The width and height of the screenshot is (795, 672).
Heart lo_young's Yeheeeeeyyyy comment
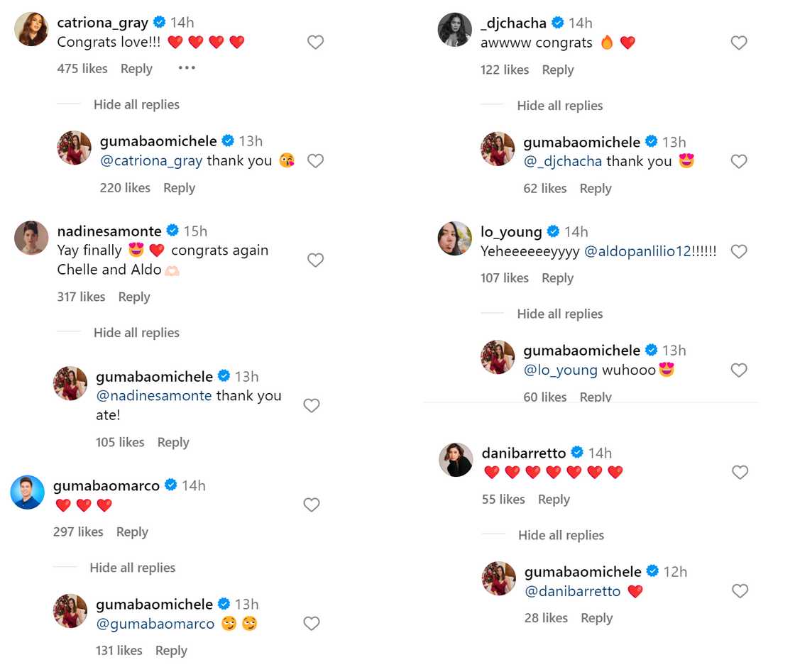tap(739, 252)
